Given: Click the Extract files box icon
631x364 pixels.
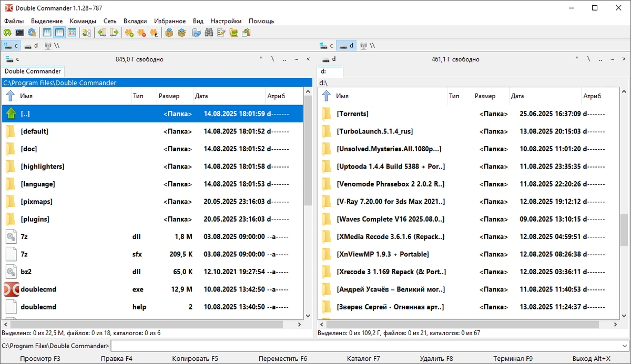Looking at the screenshot, I should [181, 33].
